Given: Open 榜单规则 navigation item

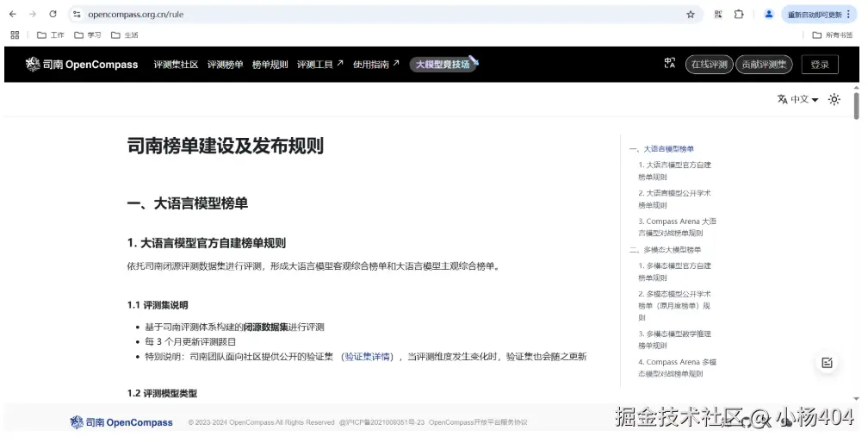Looking at the screenshot, I should [x=270, y=65].
